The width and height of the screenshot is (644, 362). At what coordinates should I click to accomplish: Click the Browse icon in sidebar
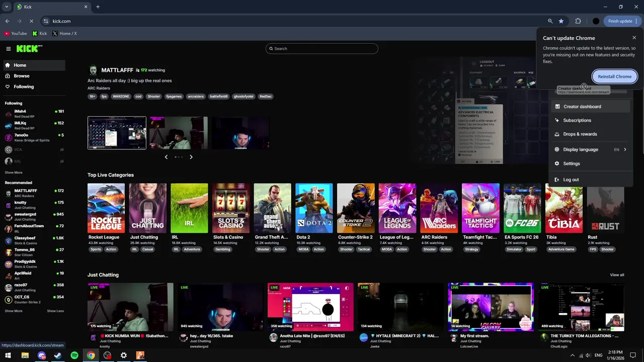point(8,76)
